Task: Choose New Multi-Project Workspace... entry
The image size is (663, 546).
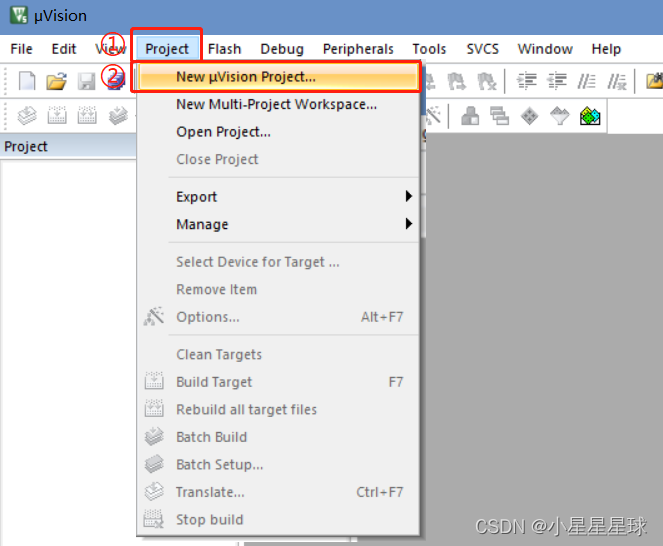Action: click(278, 104)
